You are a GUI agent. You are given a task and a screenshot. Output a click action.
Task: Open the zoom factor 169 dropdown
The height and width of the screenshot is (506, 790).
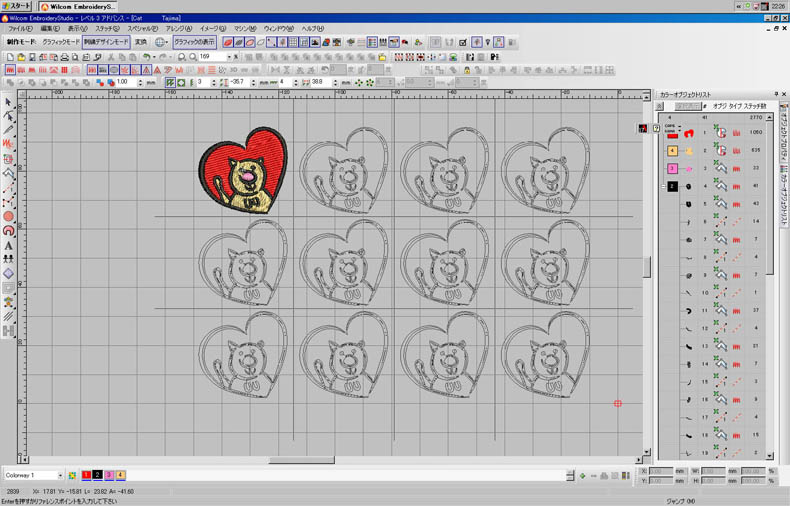coord(229,57)
